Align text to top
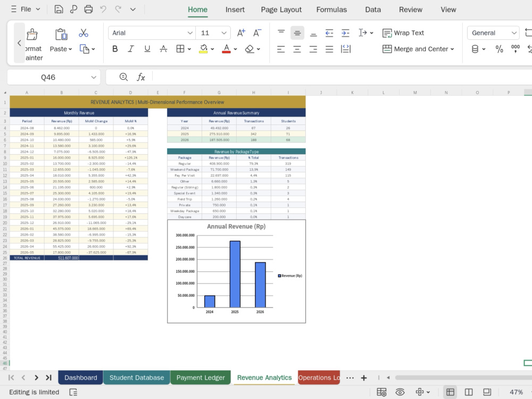Screen dimensions: 532x399 click(281, 33)
